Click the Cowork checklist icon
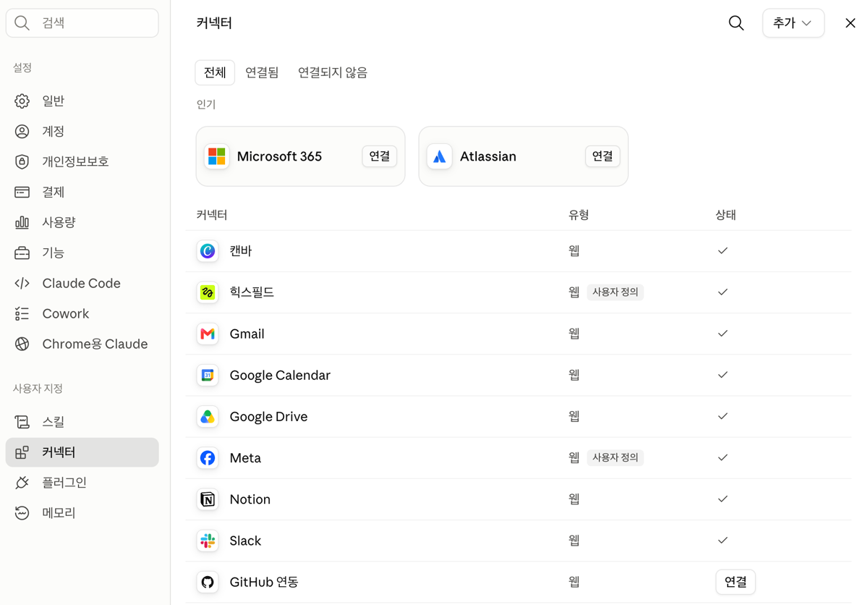This screenshot has height=605, width=868. pyautogui.click(x=22, y=314)
